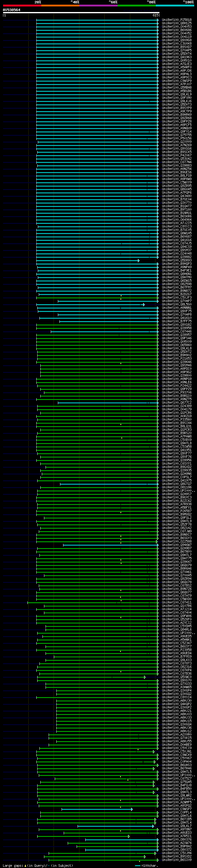Select hit label UniRef100_O24389
Viewport: 197px width, 868px height.
pos(176,406)
